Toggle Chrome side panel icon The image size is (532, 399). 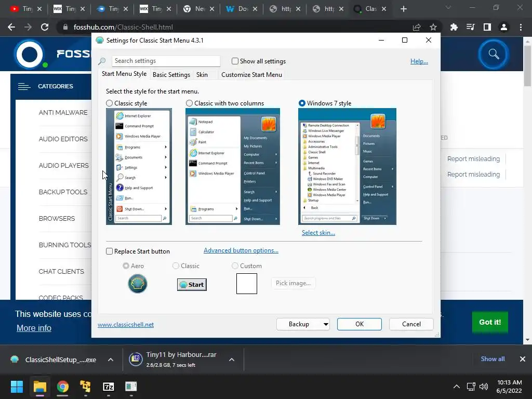point(487,27)
